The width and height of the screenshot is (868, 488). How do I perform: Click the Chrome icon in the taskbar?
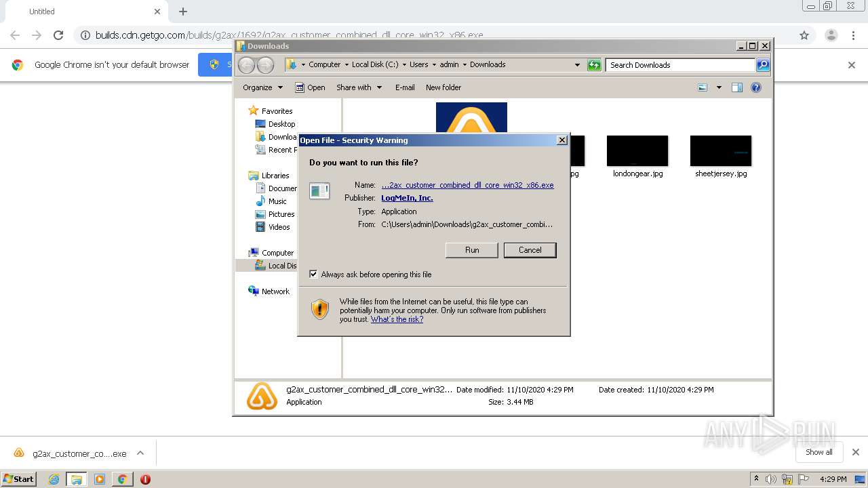pos(122,479)
